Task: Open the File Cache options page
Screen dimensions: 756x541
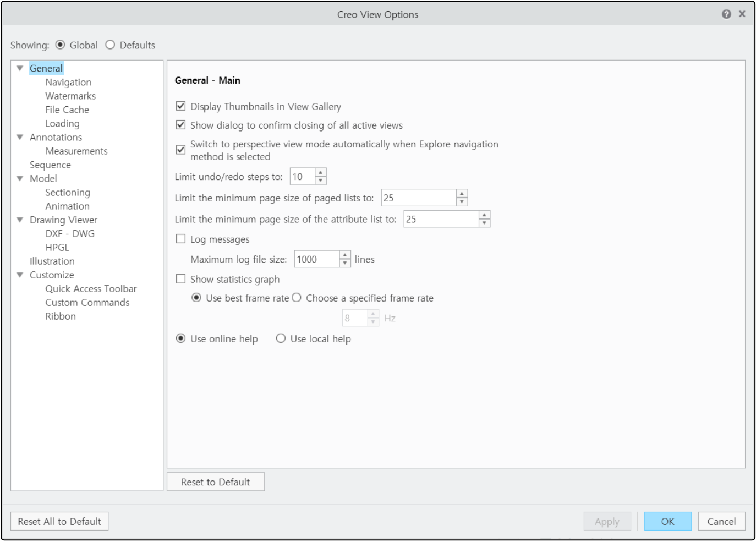Action: pos(67,110)
